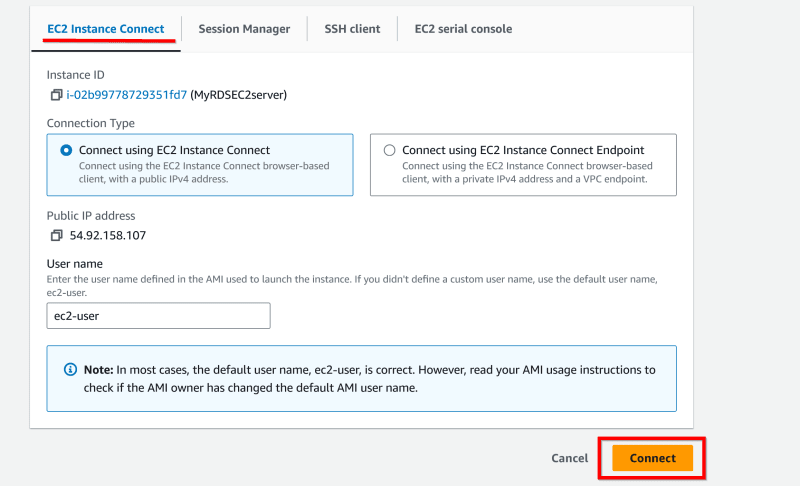Click the Public IP address label
The image size is (800, 486).
click(91, 216)
